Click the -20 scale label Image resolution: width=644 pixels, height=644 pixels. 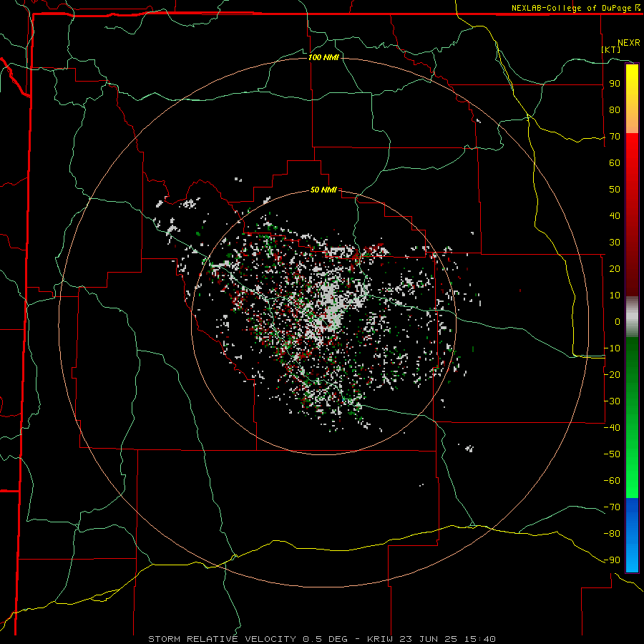pyautogui.click(x=612, y=375)
